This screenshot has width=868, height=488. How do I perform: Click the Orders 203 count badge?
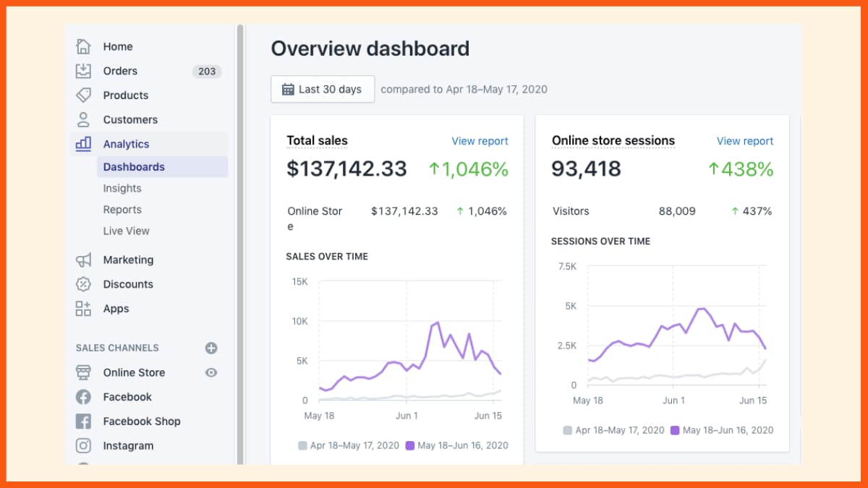pyautogui.click(x=207, y=72)
